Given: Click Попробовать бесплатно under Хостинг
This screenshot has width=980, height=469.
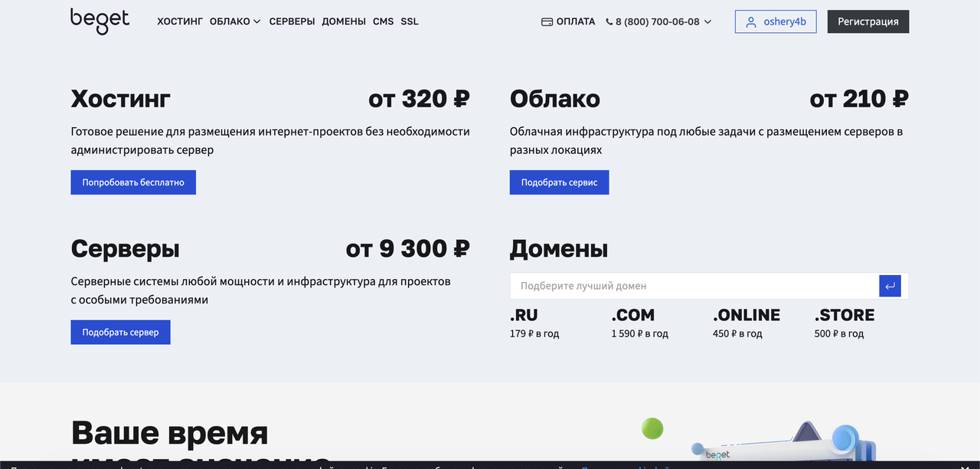Looking at the screenshot, I should click(133, 182).
